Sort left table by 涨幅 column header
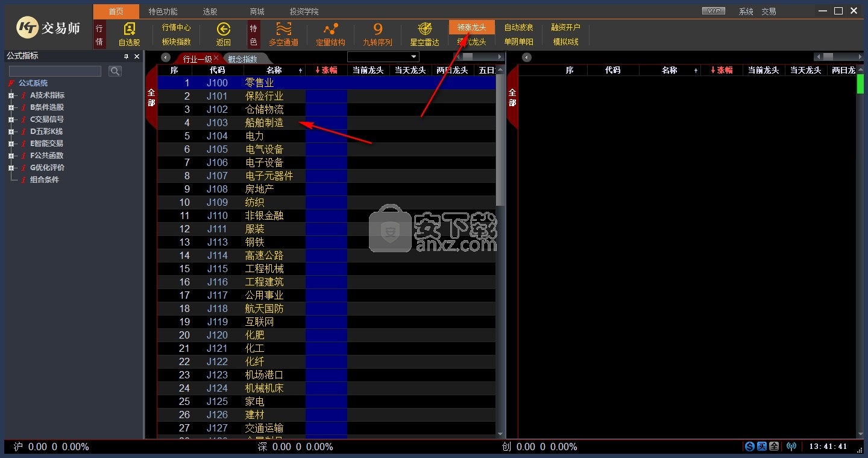 coord(326,71)
